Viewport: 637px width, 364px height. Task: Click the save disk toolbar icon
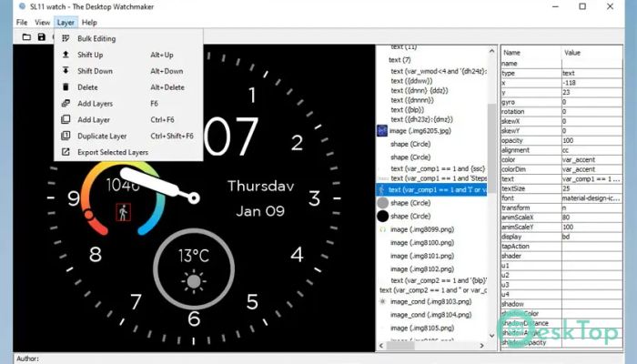click(x=42, y=37)
